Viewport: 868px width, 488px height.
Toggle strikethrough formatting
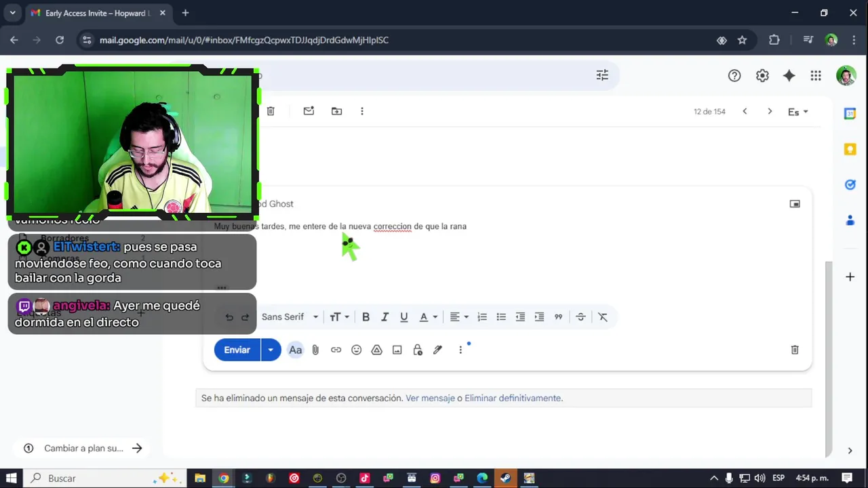coord(580,317)
